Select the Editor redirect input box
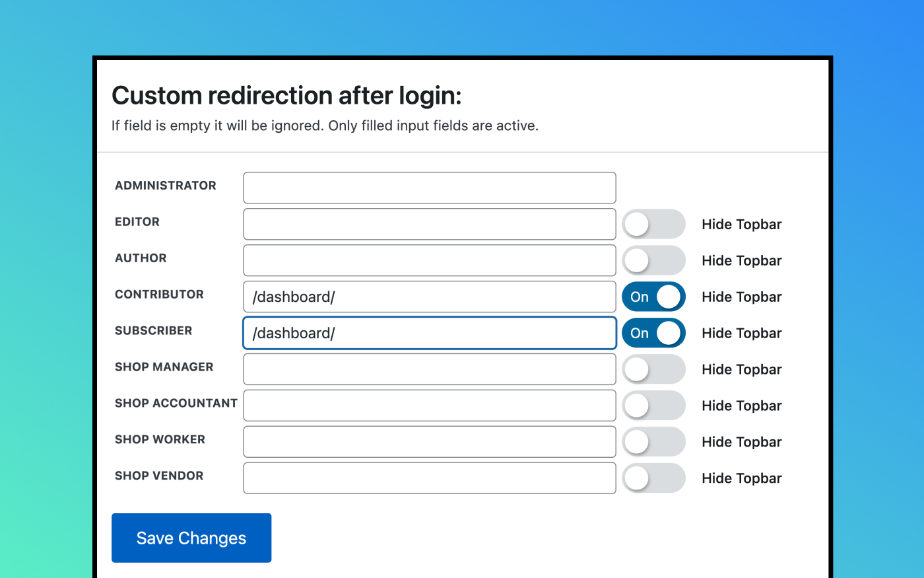 pyautogui.click(x=429, y=224)
